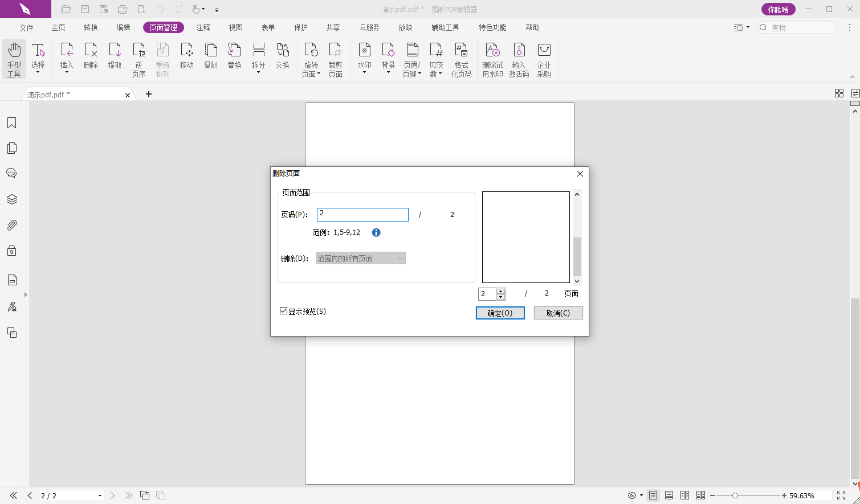This screenshot has width=860, height=504.
Task: Open the 注释 ribbon tab
Action: (x=203, y=27)
